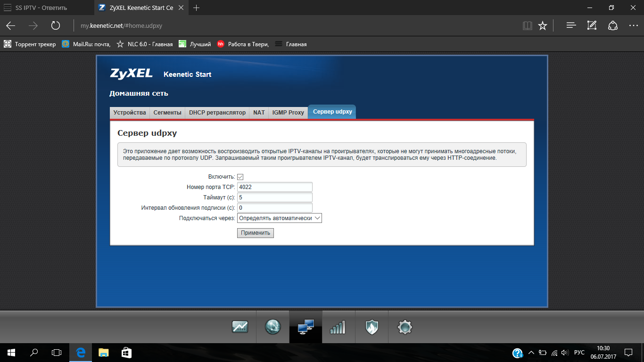The height and width of the screenshot is (362, 644).
Task: Open reading view book icon
Action: tap(527, 25)
